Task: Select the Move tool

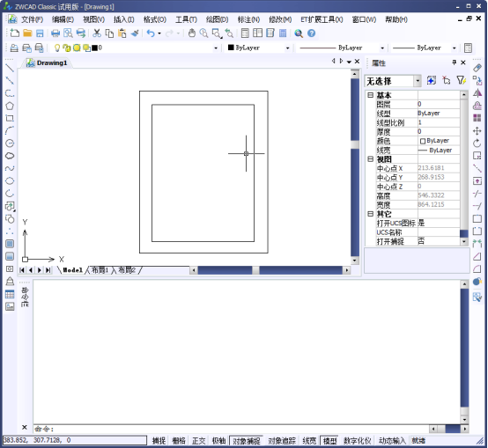Action: tap(477, 130)
